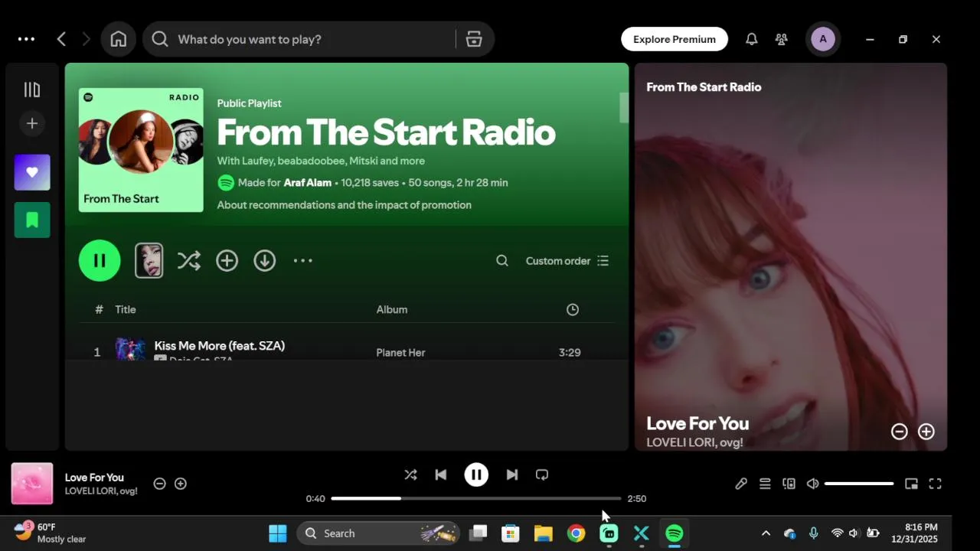This screenshot has height=551, width=980.
Task: Click the Album column header
Action: (392, 309)
